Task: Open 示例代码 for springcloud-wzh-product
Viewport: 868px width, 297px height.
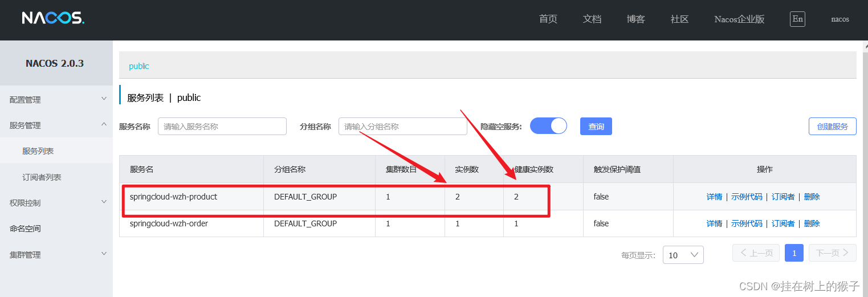Action: point(747,197)
